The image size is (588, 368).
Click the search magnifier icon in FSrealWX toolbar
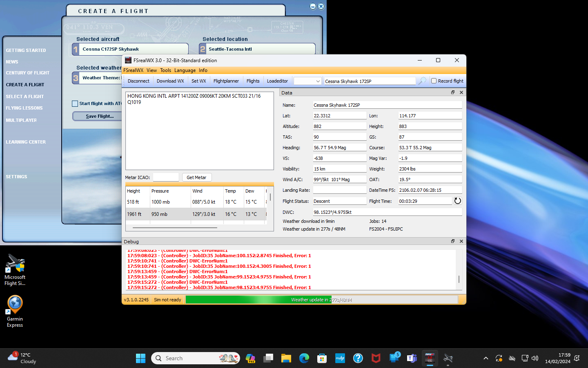[x=422, y=81]
